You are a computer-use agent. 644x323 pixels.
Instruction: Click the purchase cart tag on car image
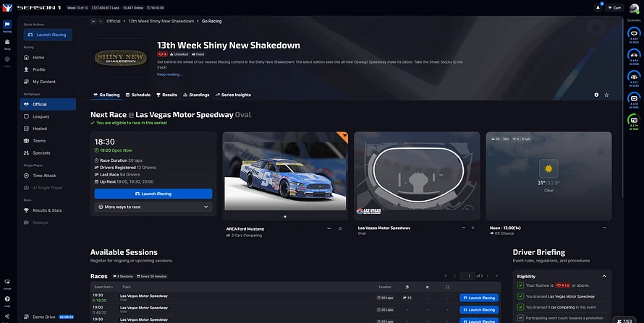tap(344, 136)
